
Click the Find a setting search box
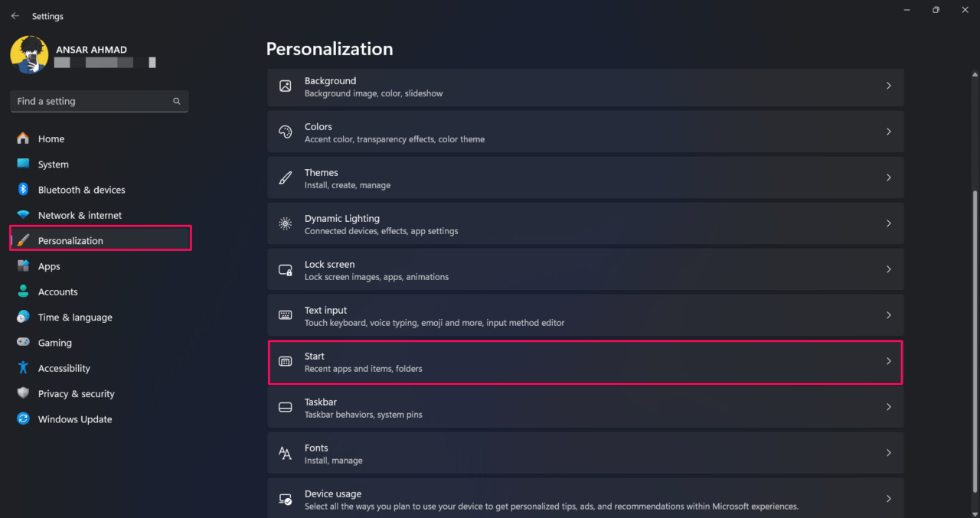coord(92,101)
